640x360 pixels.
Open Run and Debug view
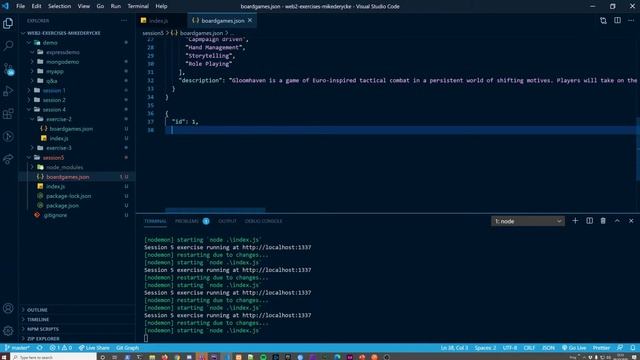(8, 91)
